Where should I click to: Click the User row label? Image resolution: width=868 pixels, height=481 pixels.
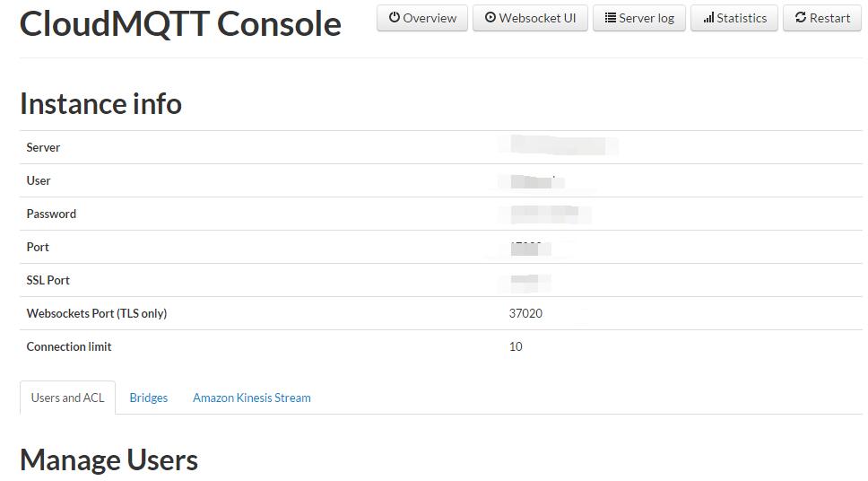[x=39, y=180]
